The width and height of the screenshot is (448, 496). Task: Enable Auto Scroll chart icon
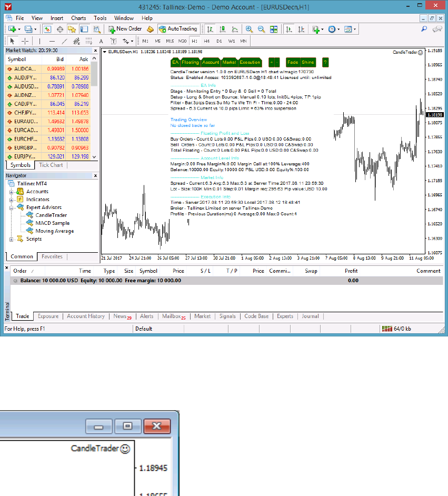tap(288, 29)
